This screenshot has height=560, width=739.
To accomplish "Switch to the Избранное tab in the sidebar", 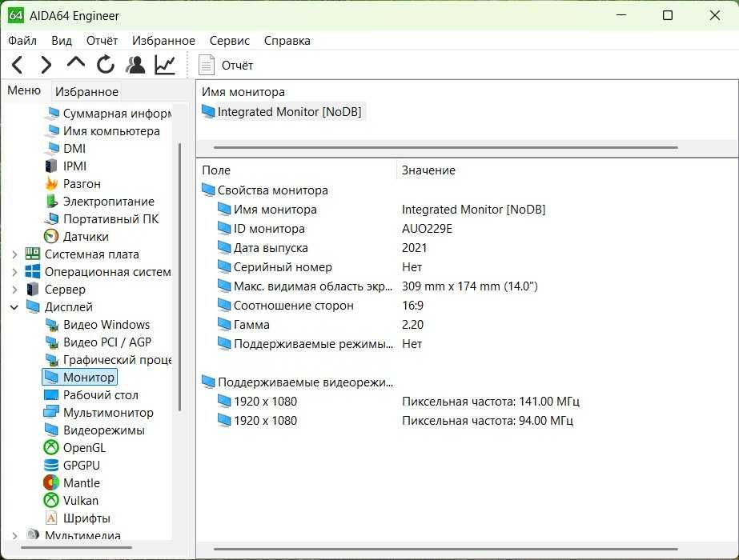I will (86, 91).
